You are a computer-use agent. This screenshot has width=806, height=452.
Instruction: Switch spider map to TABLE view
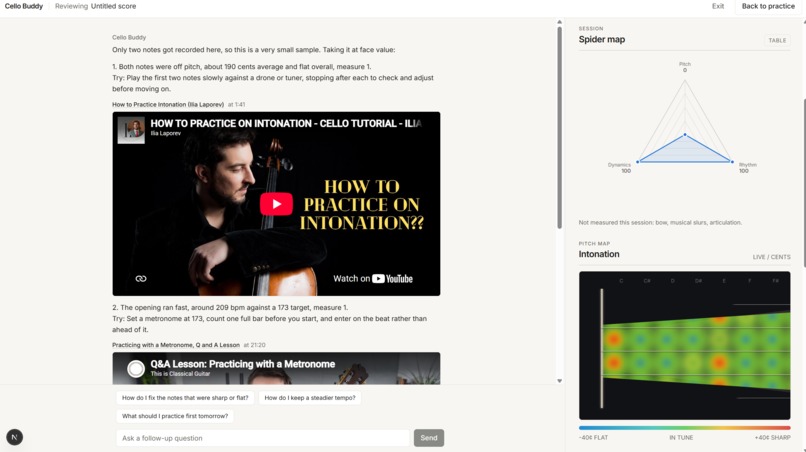tap(777, 40)
